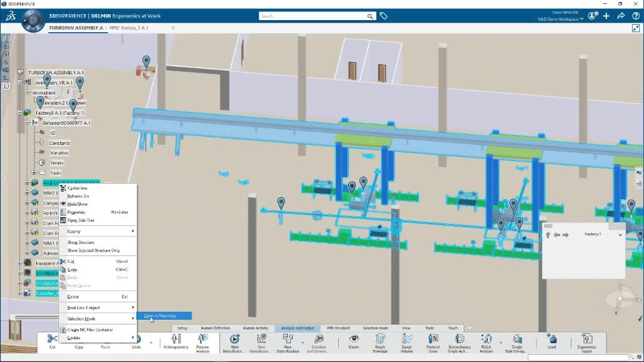Select Open Sub-Tree menu entry
The height and width of the screenshot is (362, 644).
coord(81,221)
